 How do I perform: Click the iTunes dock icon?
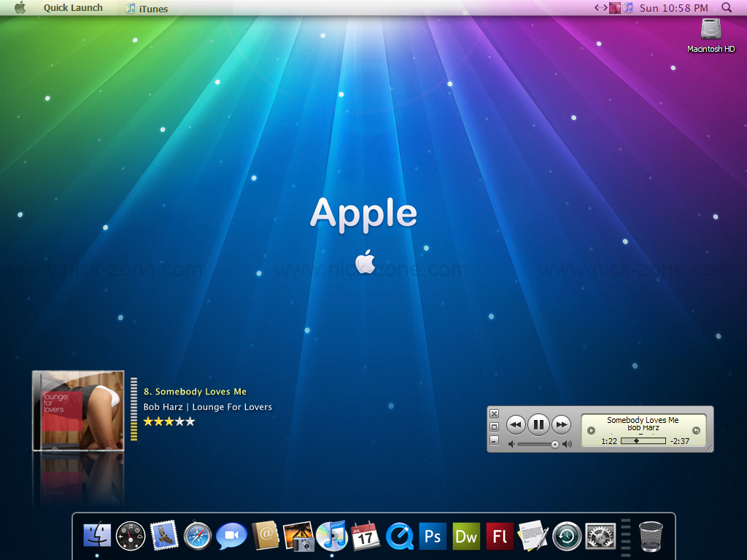click(x=332, y=535)
